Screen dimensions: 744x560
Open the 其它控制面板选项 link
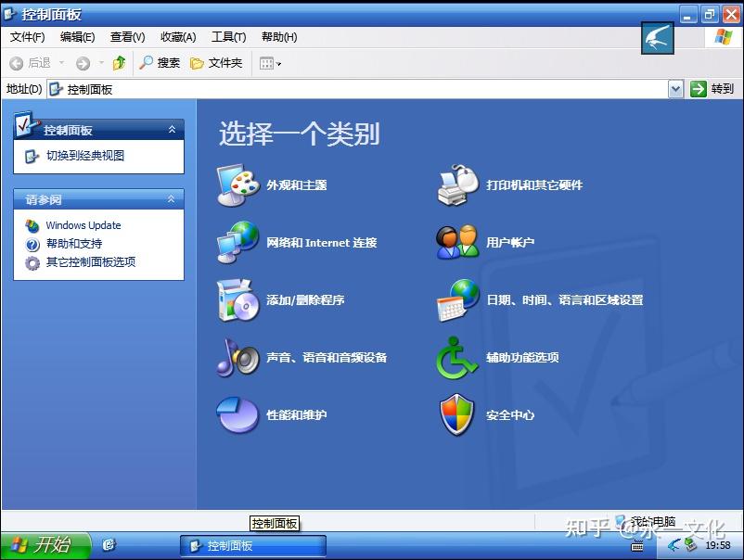(x=91, y=262)
